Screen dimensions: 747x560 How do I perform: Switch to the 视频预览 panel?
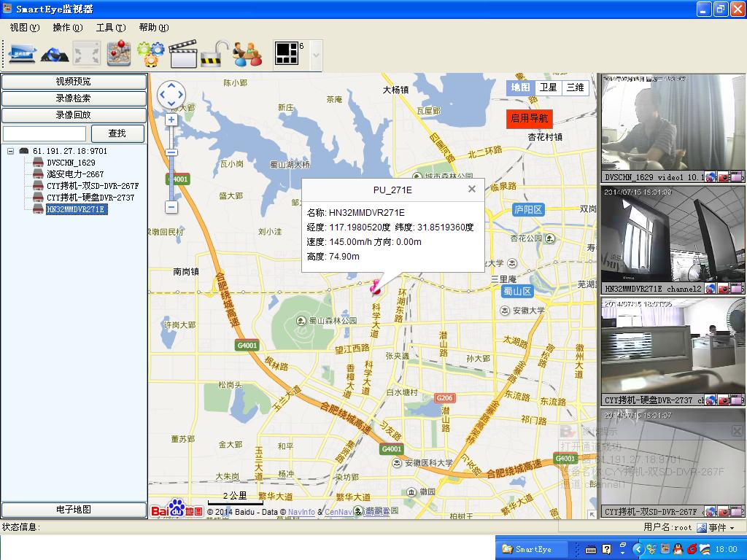[74, 82]
